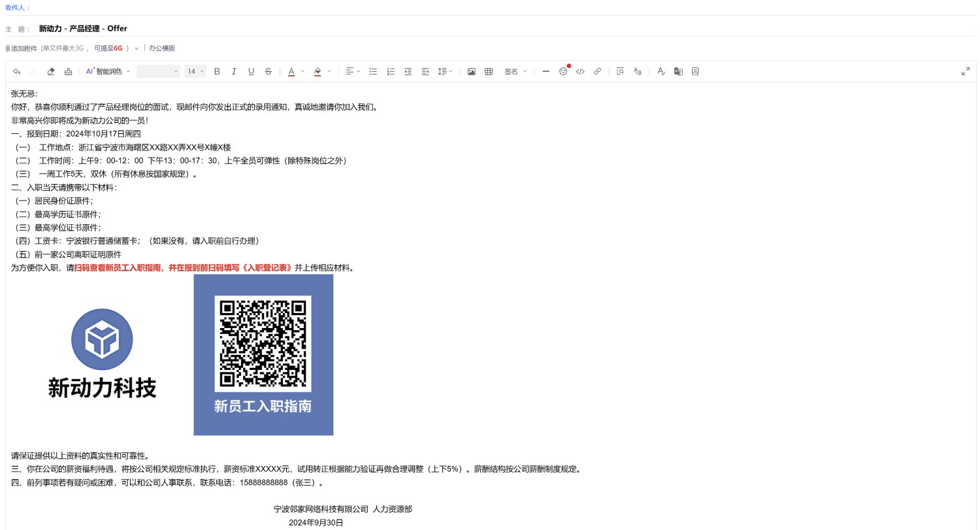Toggle strikethrough formatting
The width and height of the screenshot is (980, 530).
(x=268, y=71)
